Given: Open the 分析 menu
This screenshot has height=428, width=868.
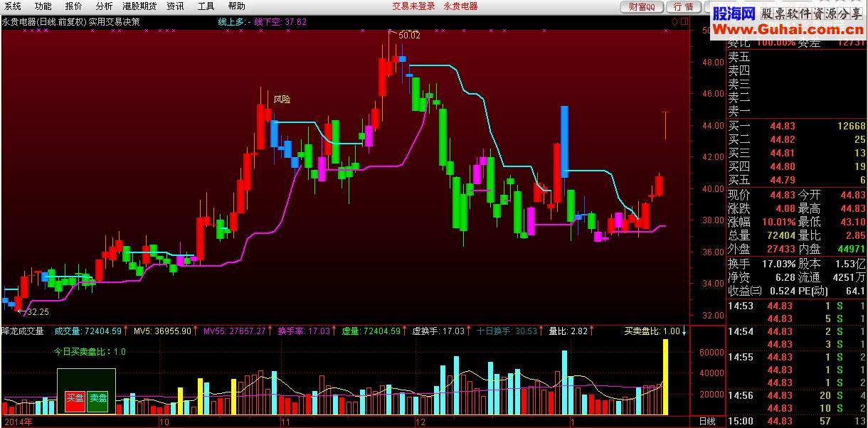Looking at the screenshot, I should tap(104, 6).
